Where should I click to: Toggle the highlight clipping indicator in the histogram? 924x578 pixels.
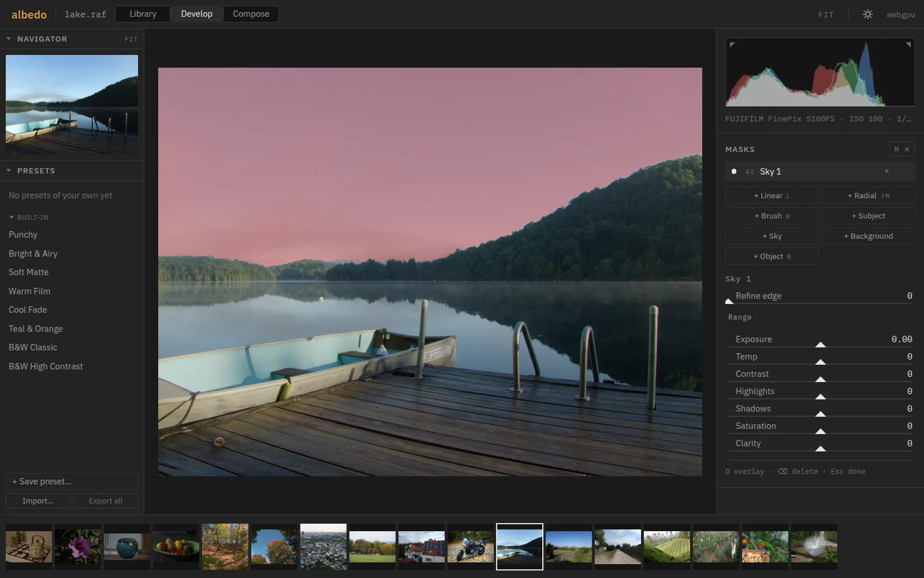(x=908, y=45)
